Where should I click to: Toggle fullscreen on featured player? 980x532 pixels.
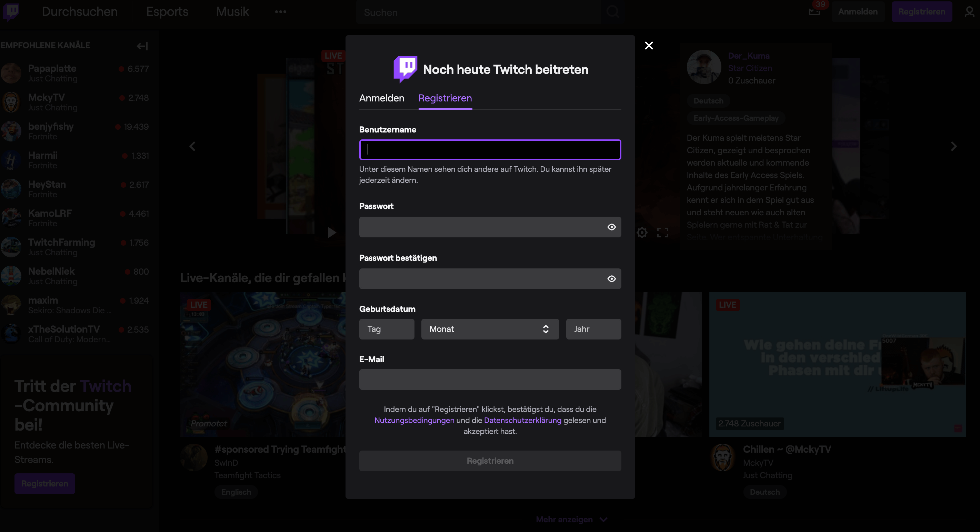point(662,233)
